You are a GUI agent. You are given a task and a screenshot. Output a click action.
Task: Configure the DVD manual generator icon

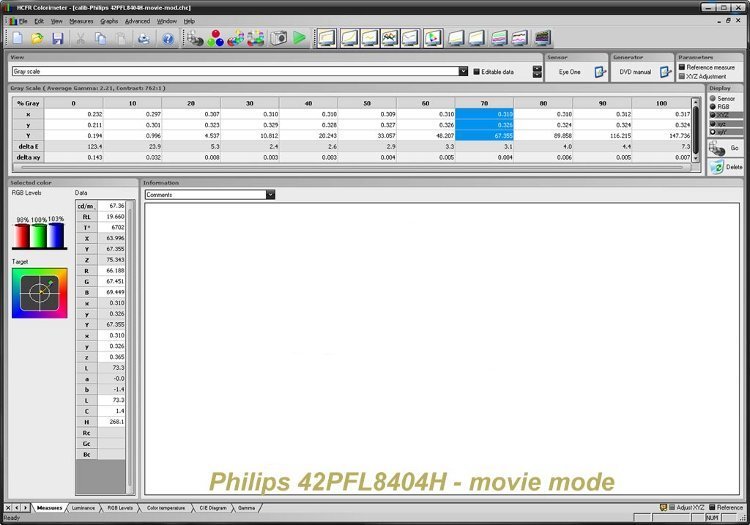pyautogui.click(x=664, y=72)
